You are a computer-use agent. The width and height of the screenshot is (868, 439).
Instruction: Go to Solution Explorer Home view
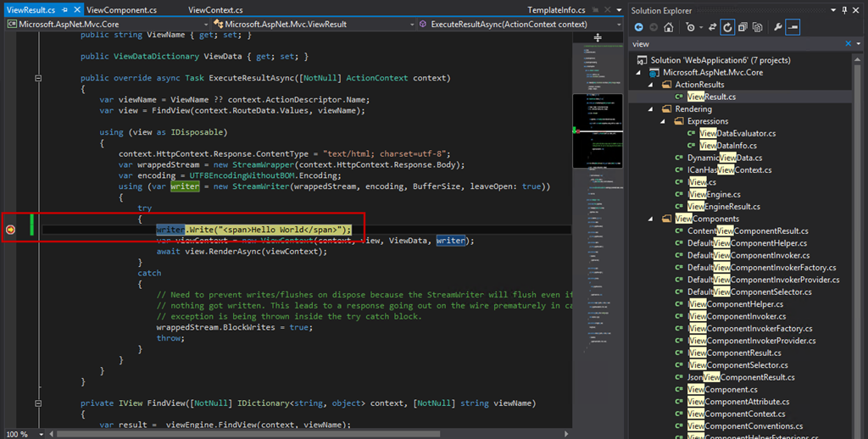click(669, 27)
